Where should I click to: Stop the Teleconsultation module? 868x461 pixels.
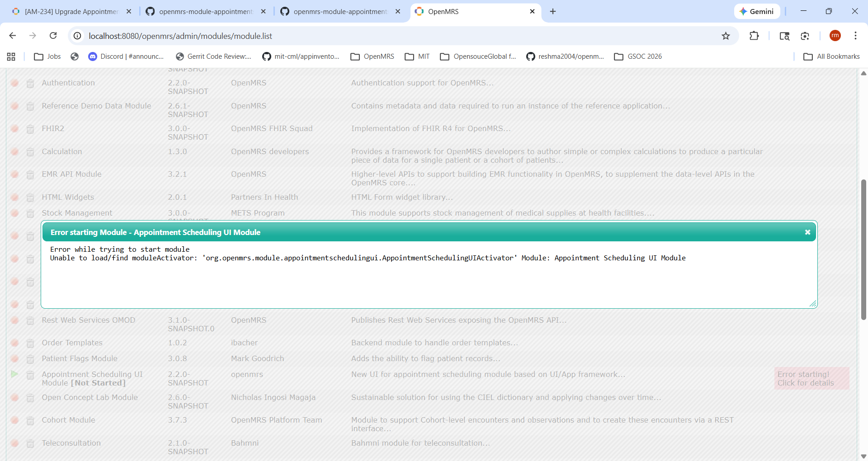tap(14, 443)
